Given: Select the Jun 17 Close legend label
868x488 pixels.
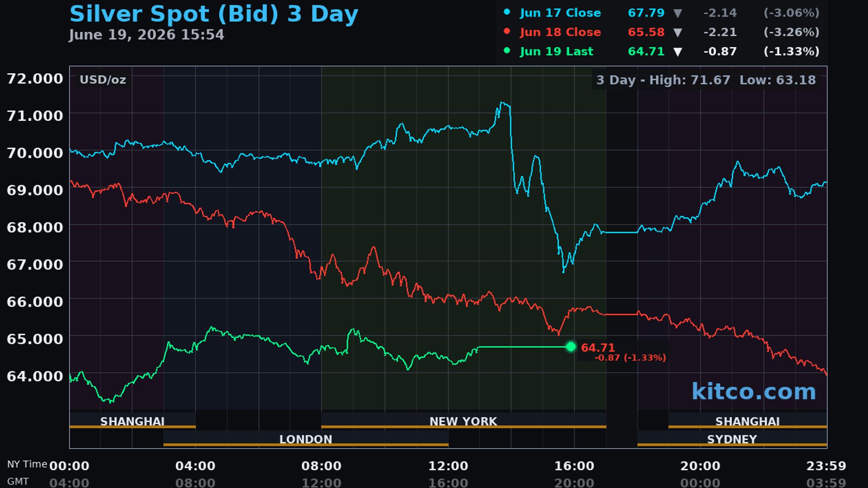Looking at the screenshot, I should point(560,13).
